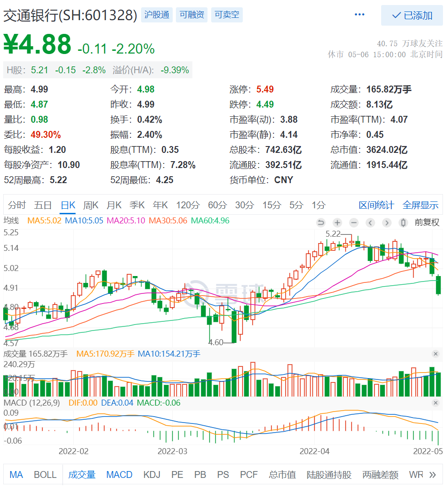
Task: Click the MA10:5.05 legend label
Action: pyautogui.click(x=84, y=221)
